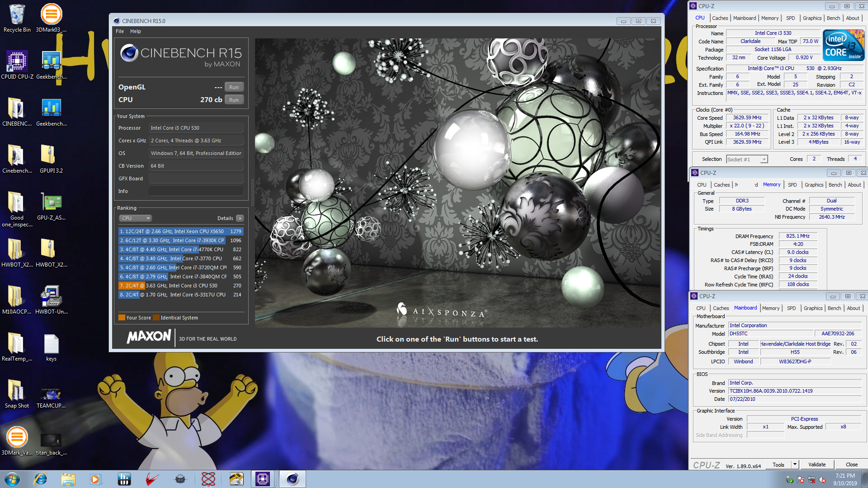Open the CPUID CPU-Z desktop icon
The image size is (868, 488).
point(17,65)
